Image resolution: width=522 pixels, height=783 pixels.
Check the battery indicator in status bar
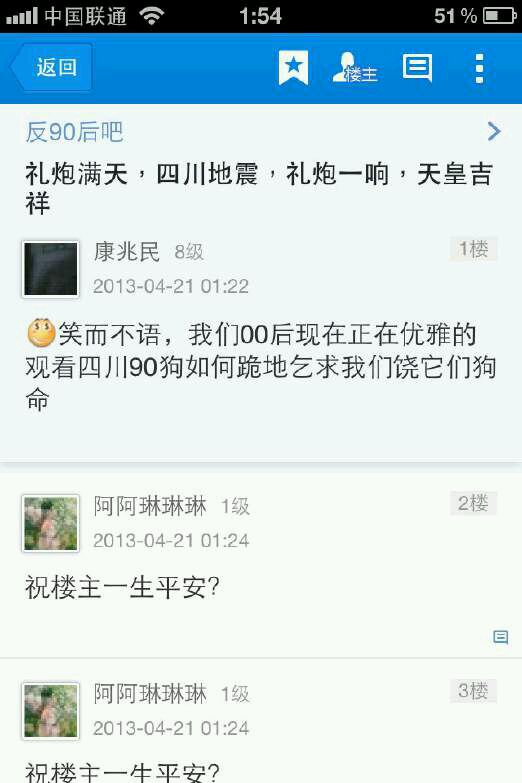[x=500, y=16]
